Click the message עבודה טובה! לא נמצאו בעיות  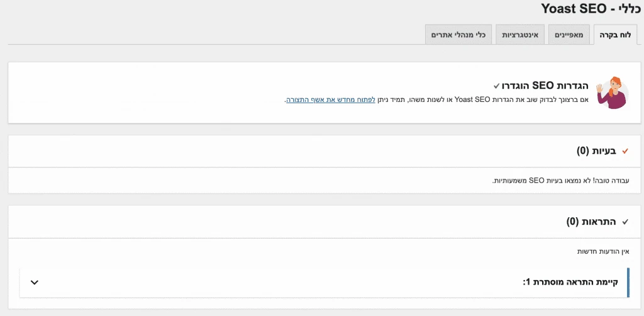pos(561,181)
